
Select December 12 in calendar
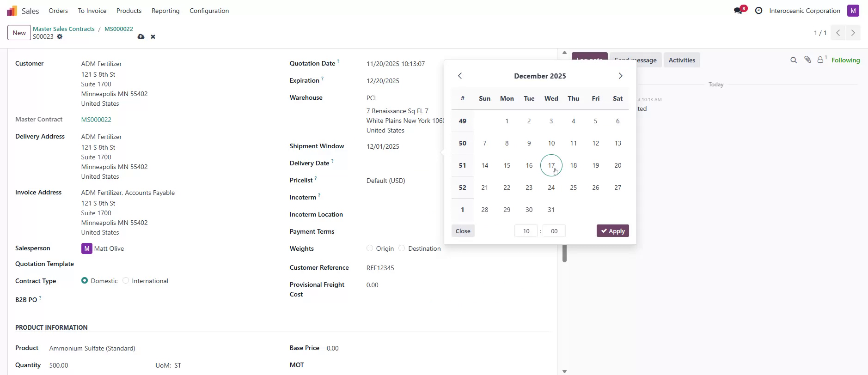[x=595, y=143]
